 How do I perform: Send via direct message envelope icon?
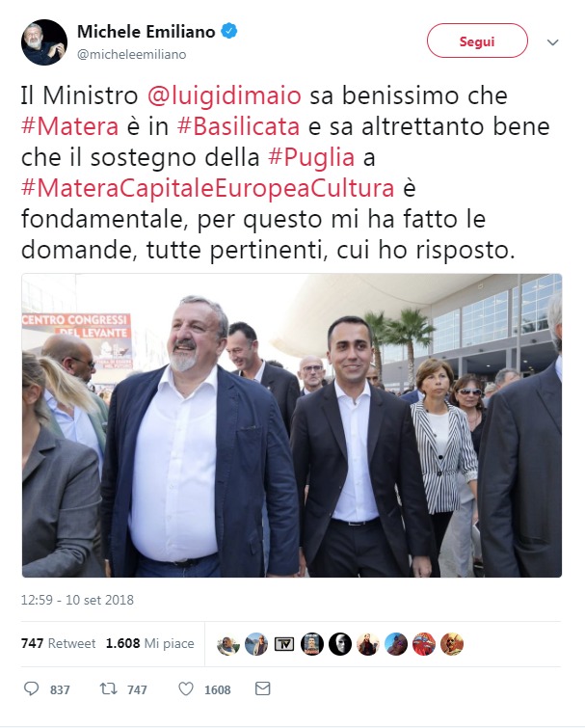pyautogui.click(x=262, y=688)
